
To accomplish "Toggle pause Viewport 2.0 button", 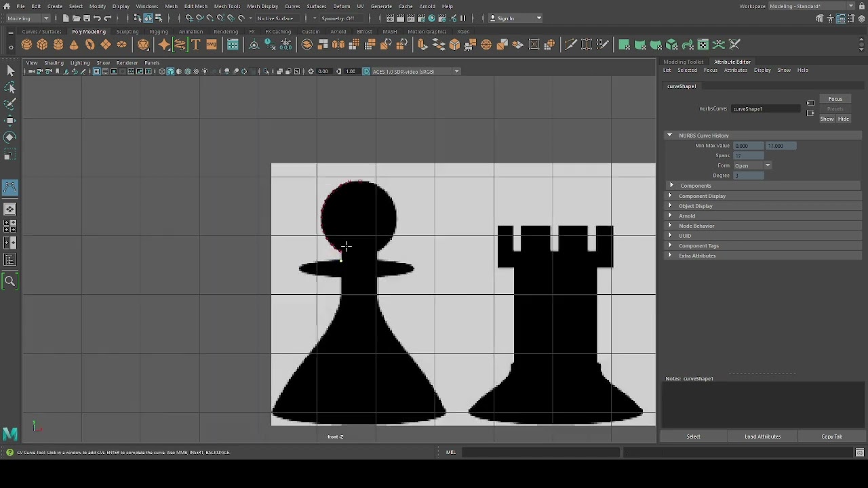I will [x=464, y=18].
